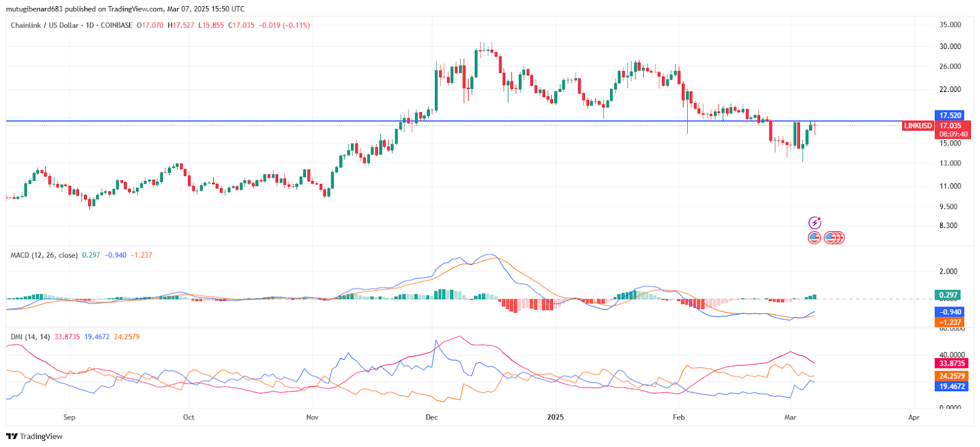Click the 40.0000 DMI axis label

pyautogui.click(x=952, y=355)
